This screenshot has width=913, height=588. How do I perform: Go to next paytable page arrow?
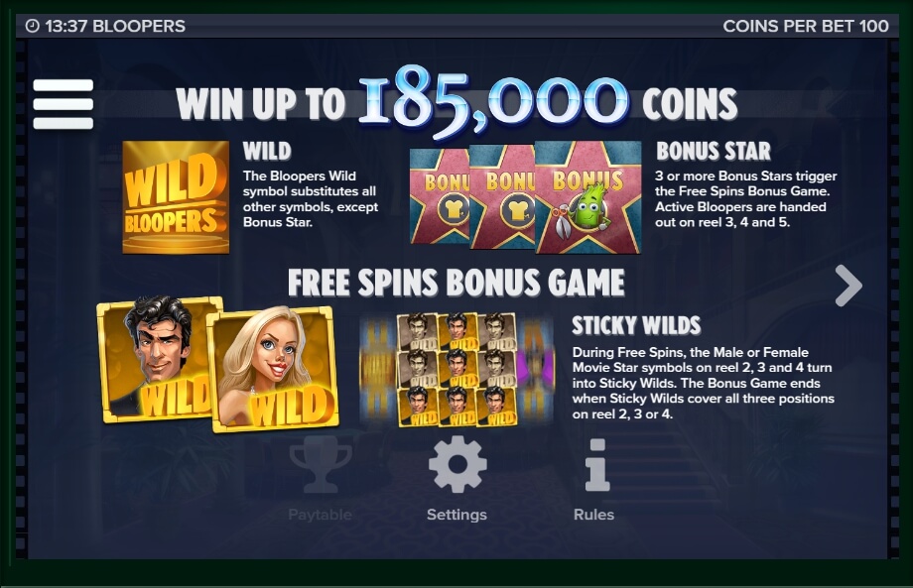pos(848,286)
